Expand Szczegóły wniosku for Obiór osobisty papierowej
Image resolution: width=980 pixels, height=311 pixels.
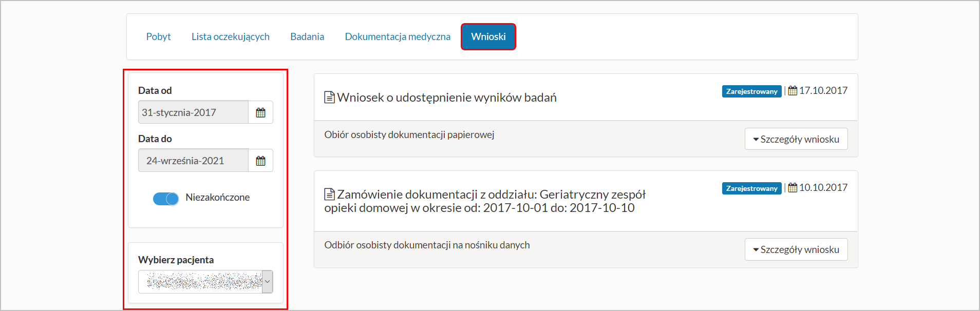(796, 139)
